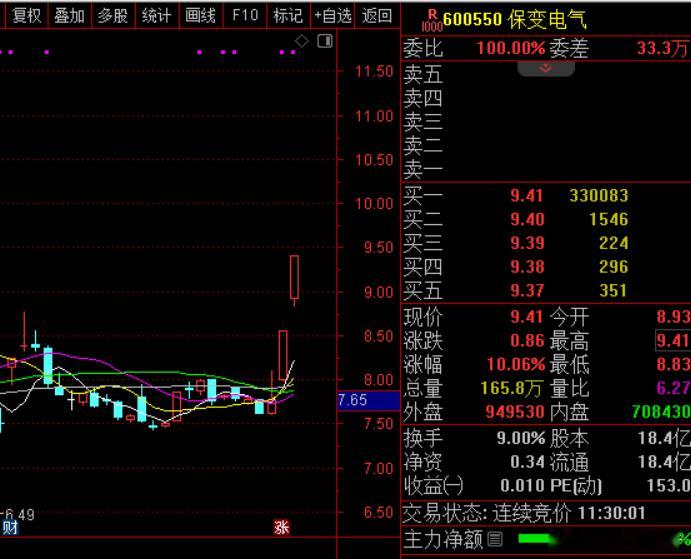
Task: Expand order book with down-chevron handle
Action: click(x=546, y=68)
